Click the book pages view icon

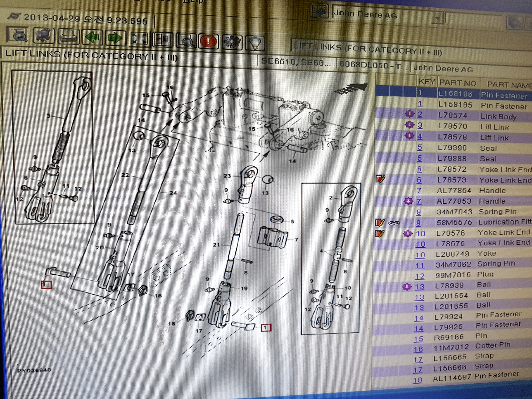coord(163,40)
